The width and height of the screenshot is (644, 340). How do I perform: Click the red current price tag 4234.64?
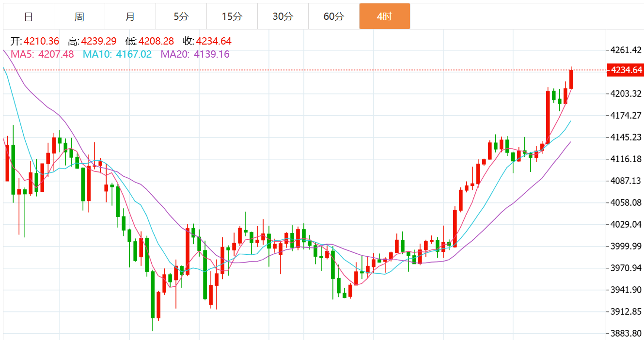(627, 70)
